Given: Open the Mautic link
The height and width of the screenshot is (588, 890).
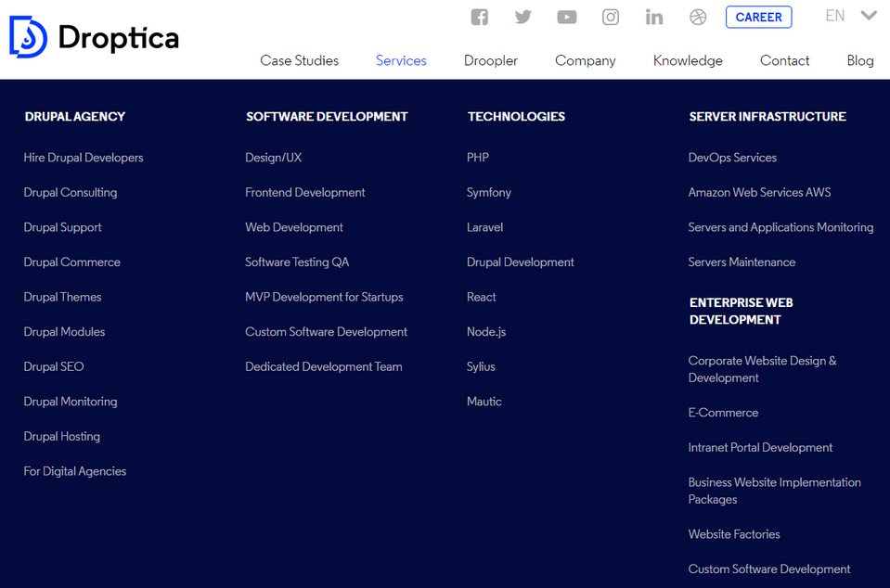Looking at the screenshot, I should point(484,402).
